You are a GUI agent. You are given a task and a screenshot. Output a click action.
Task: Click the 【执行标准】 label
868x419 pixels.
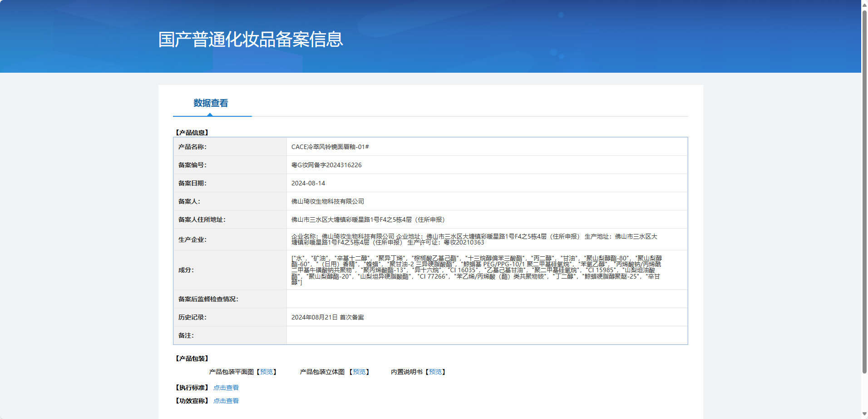192,388
